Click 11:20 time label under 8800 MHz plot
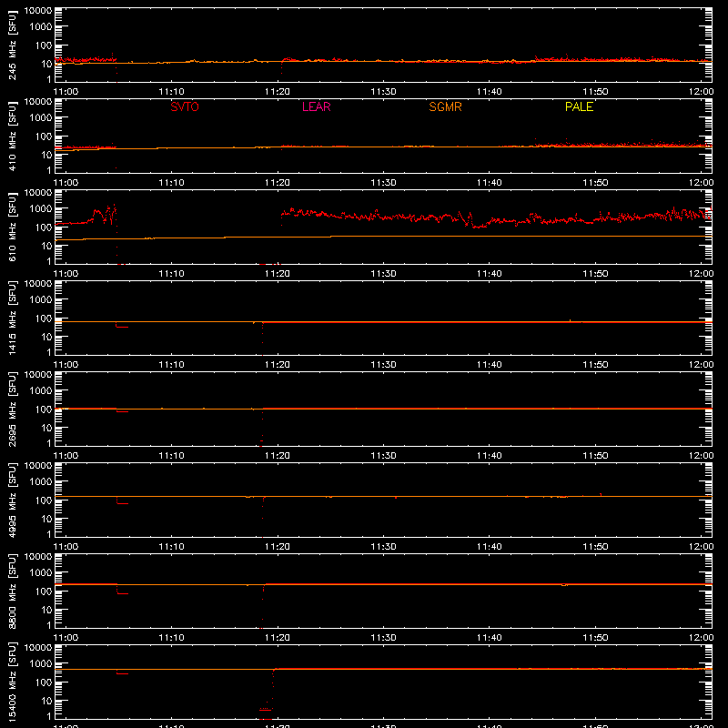 pos(278,638)
